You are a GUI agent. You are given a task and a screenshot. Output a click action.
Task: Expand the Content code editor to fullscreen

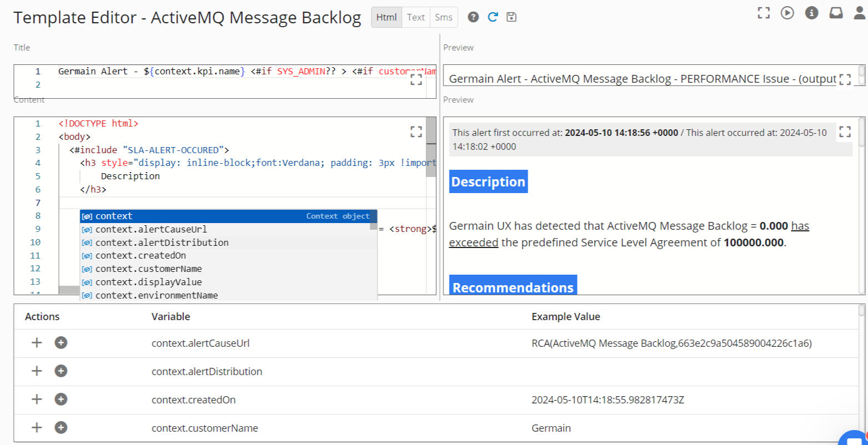pyautogui.click(x=416, y=132)
